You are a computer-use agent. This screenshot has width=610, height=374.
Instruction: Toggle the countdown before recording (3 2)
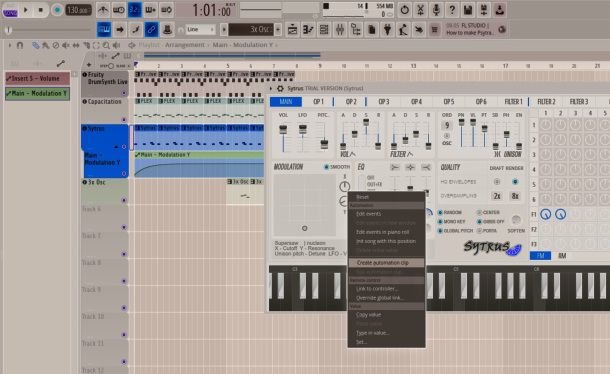click(x=135, y=10)
